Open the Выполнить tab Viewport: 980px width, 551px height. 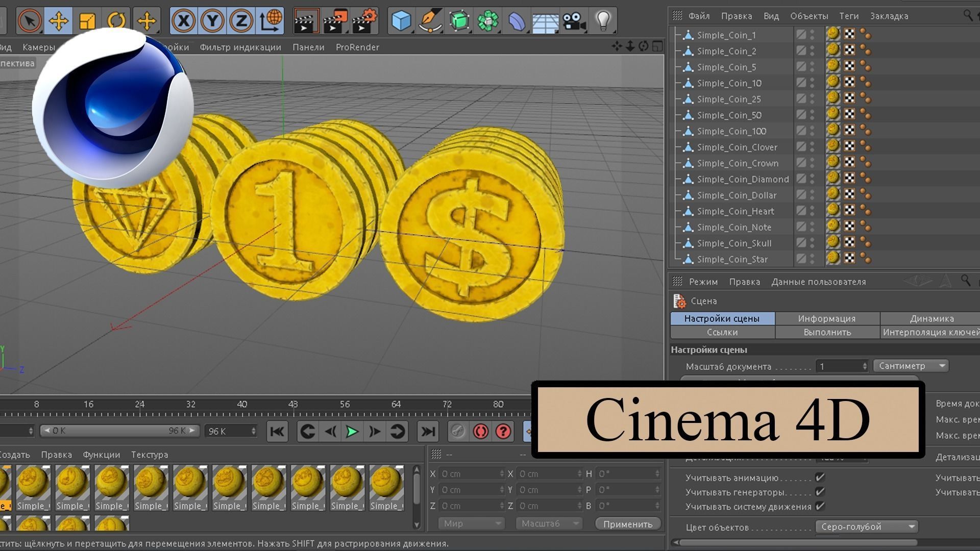pyautogui.click(x=827, y=332)
